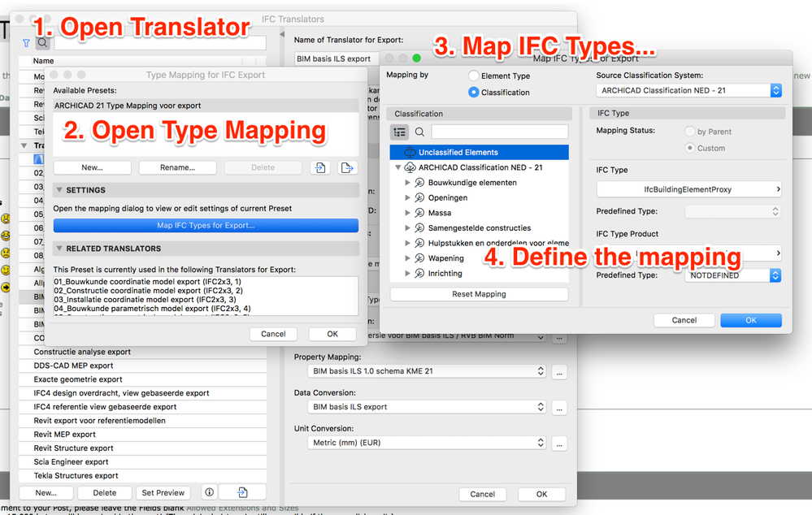Click the info icon next to Set Preview
The height and width of the screenshot is (515, 812).
pyautogui.click(x=209, y=492)
